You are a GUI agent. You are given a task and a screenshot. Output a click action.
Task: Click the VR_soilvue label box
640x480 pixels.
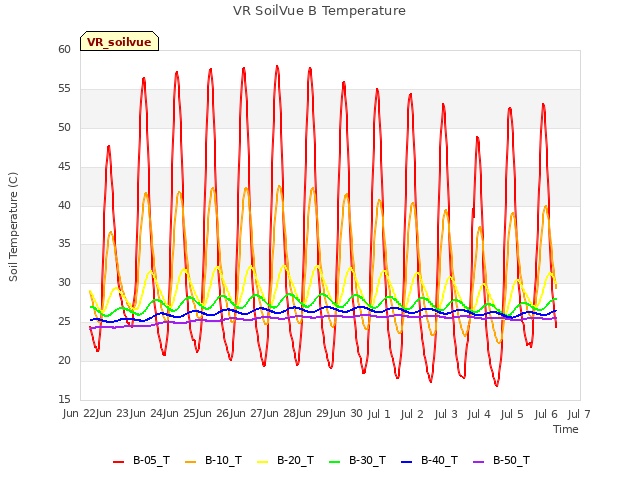tap(119, 41)
